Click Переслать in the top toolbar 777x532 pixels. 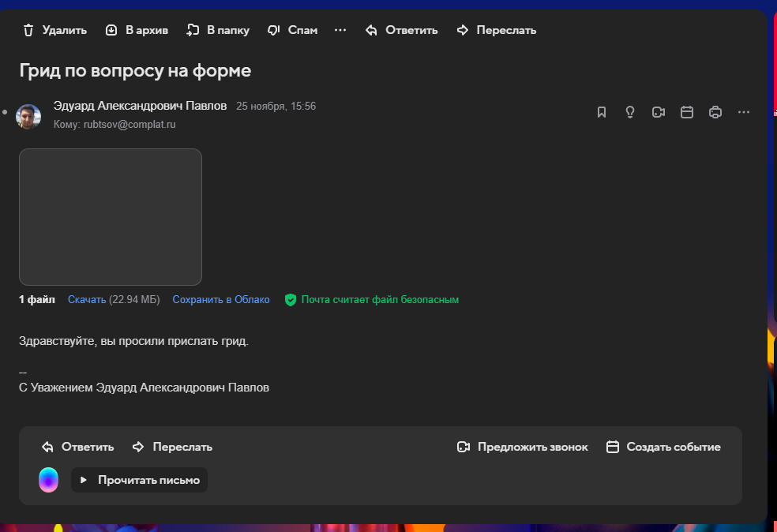[x=497, y=30]
